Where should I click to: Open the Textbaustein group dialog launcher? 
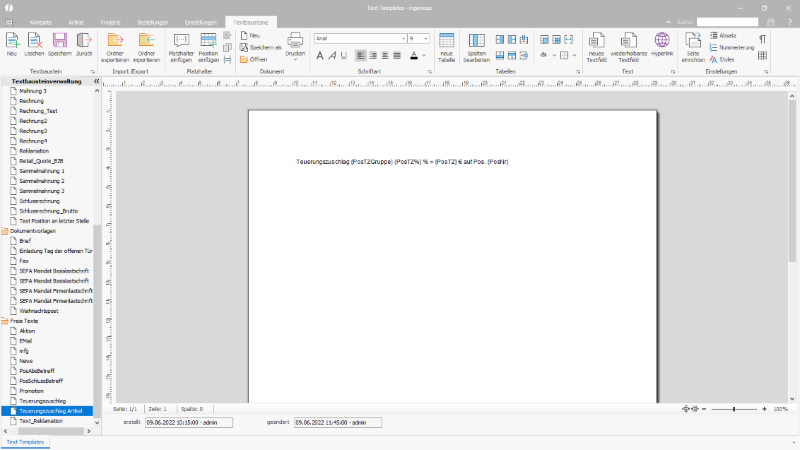(93, 72)
